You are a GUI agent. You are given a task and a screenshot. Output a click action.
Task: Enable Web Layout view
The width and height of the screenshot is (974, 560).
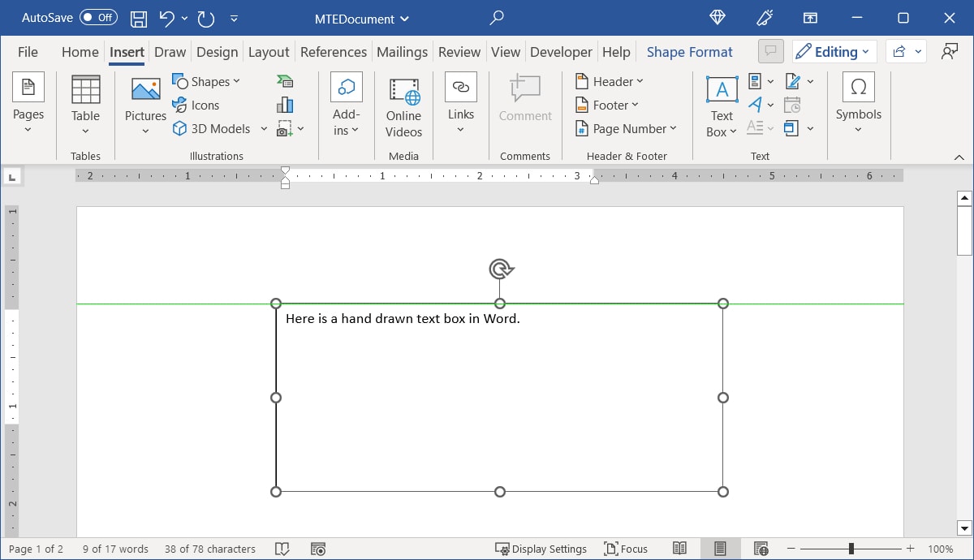pyautogui.click(x=760, y=549)
